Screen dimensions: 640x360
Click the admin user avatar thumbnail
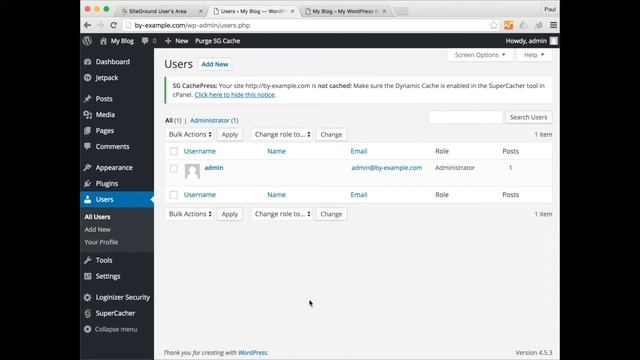click(192, 171)
